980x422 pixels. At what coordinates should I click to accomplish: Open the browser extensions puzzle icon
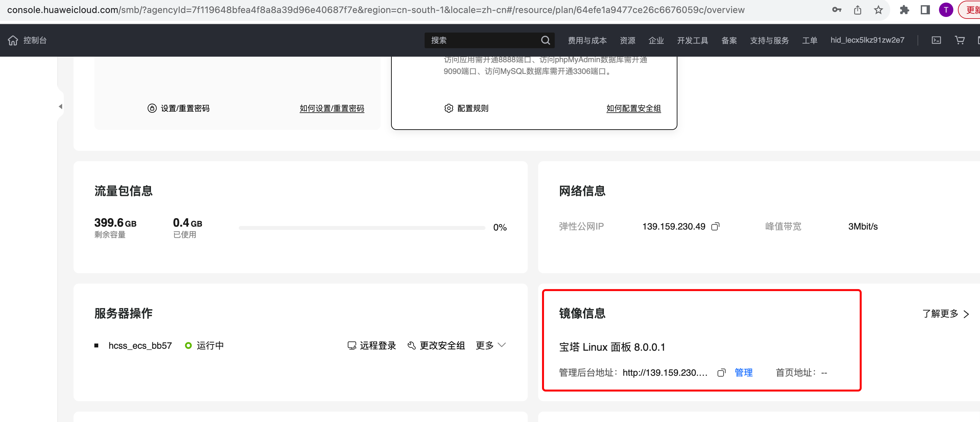[904, 10]
